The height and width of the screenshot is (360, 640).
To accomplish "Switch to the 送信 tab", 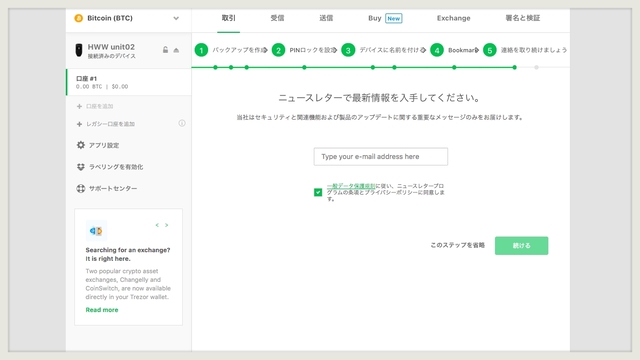I will tap(326, 18).
